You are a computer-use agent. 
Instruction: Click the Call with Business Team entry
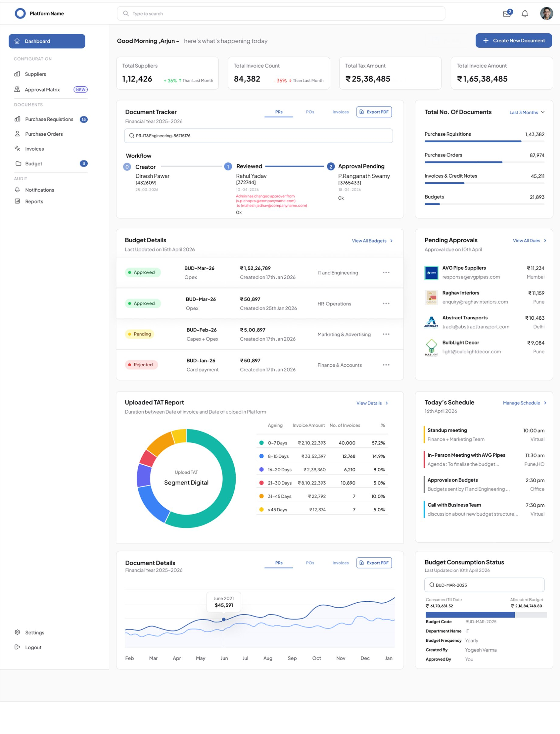(484, 509)
